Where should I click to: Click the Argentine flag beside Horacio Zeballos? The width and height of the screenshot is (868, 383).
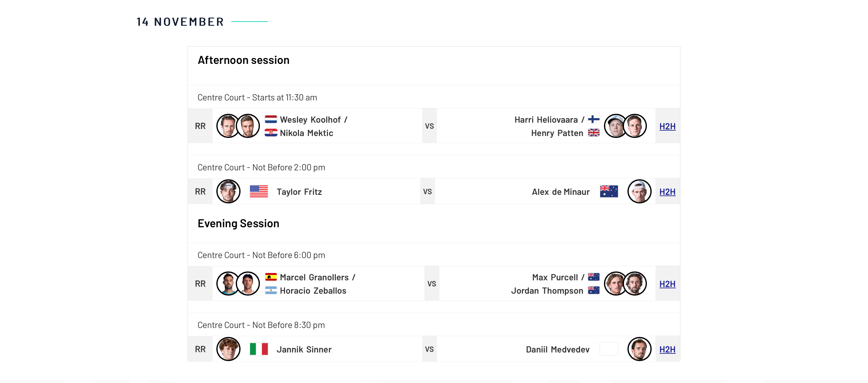click(271, 291)
